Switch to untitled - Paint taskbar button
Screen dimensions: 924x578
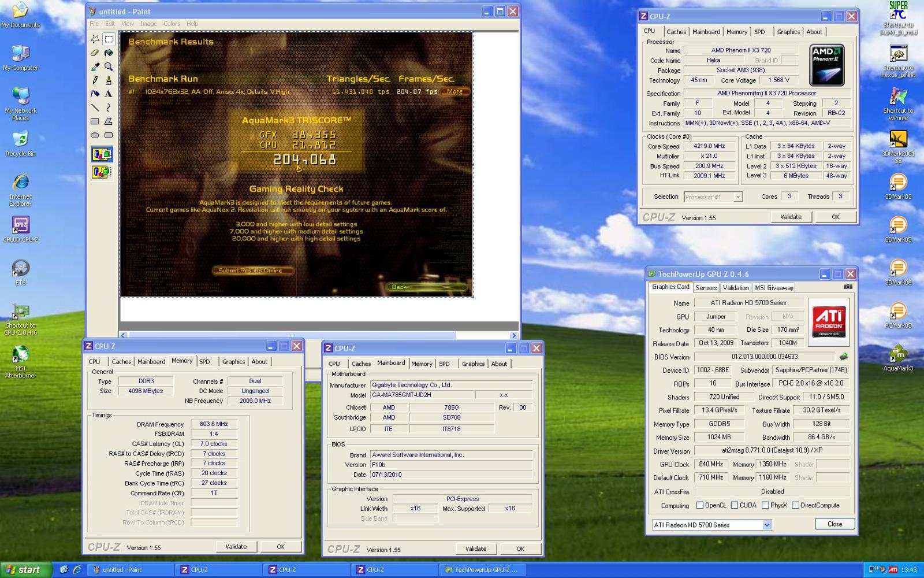[132, 570]
